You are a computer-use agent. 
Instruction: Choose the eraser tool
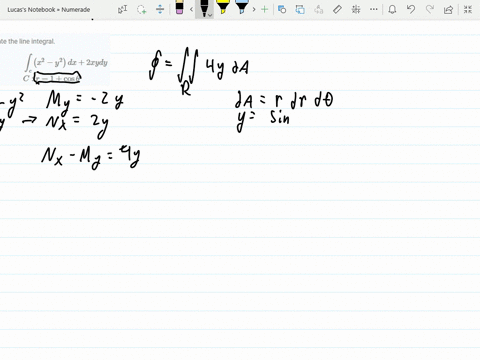[179, 8]
